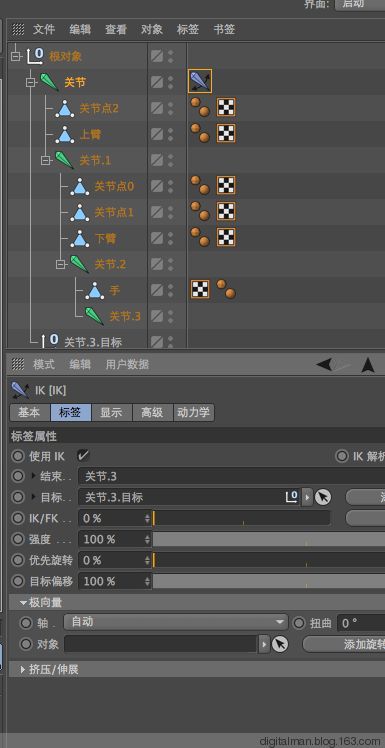385x748 pixels.
Task: Toggle the visibility dots for 根对象
Action: point(171,56)
